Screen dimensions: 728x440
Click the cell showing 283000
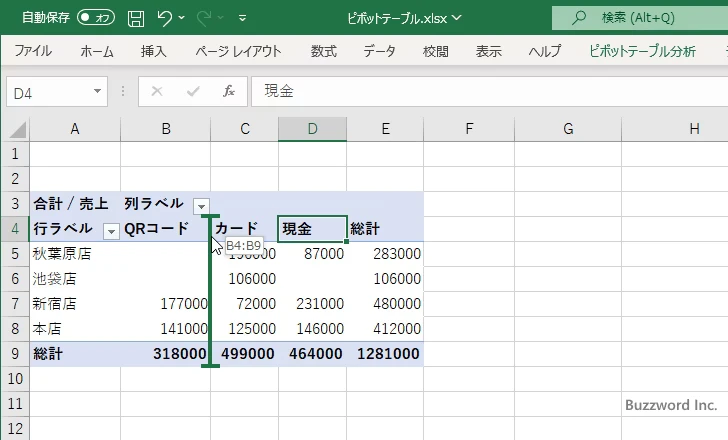385,254
